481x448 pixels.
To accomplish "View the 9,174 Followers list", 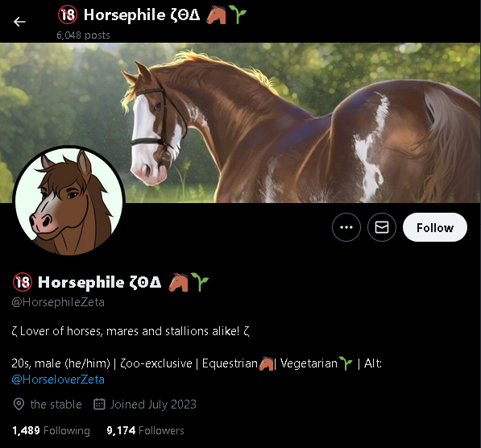I will (x=145, y=430).
